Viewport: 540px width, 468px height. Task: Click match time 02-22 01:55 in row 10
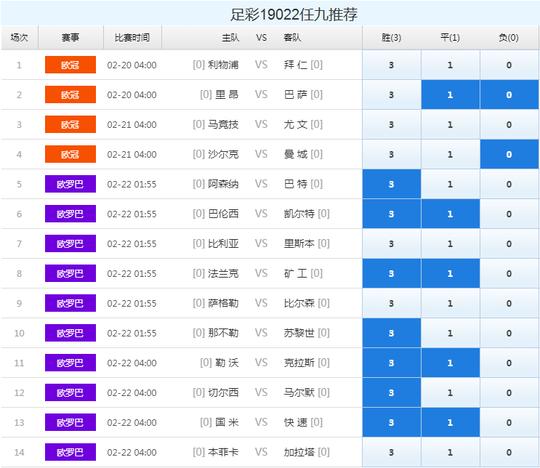pyautogui.click(x=132, y=333)
